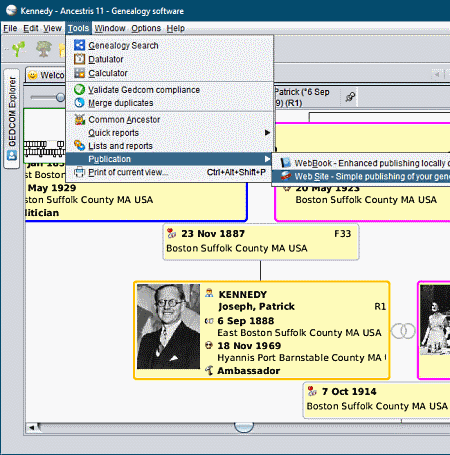Choose Print of current view
This screenshot has height=455, width=450.
pyautogui.click(x=170, y=172)
